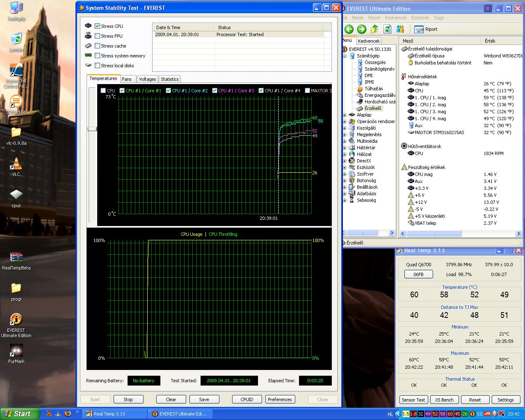Click the Firefox quick launch icon in taskbar
Image resolution: width=525 pixels, height=420 pixels.
[x=68, y=414]
